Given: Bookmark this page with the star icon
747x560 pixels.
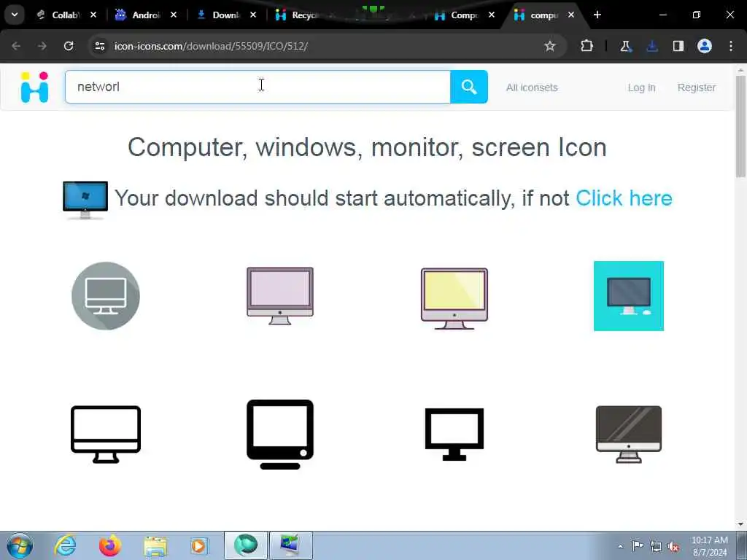Looking at the screenshot, I should coord(550,46).
